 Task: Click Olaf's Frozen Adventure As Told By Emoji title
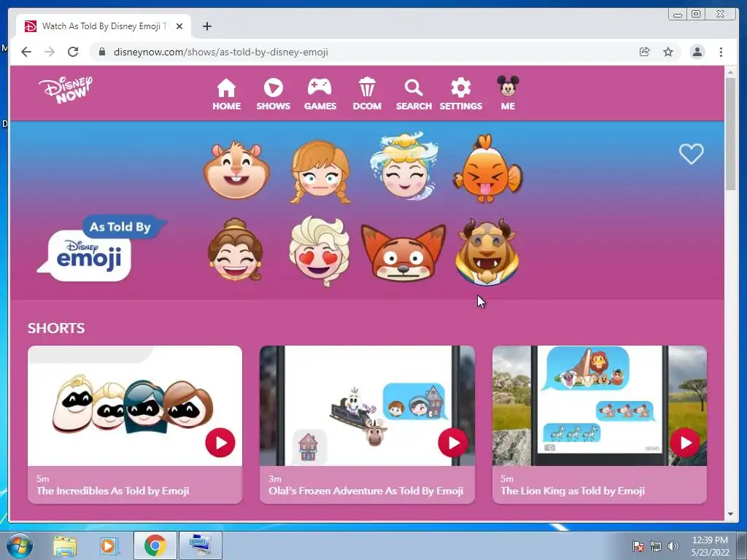366,491
